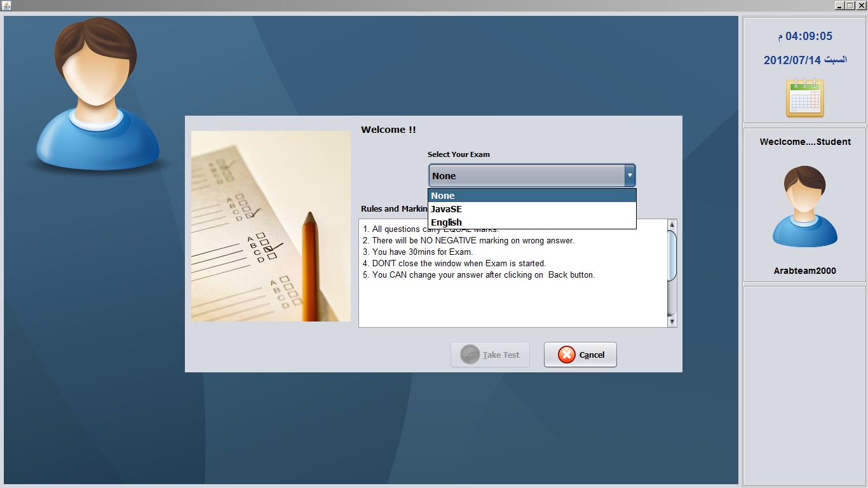Click inside the rules text area

point(513,273)
